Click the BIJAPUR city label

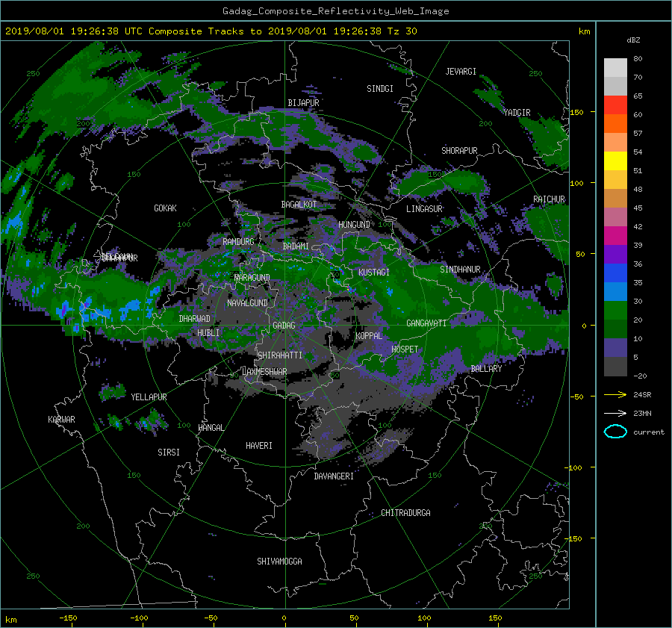303,103
